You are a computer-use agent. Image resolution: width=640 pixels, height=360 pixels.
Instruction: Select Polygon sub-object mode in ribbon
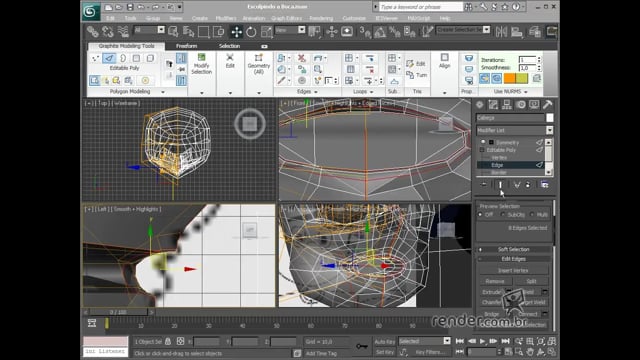pyautogui.click(x=136, y=58)
